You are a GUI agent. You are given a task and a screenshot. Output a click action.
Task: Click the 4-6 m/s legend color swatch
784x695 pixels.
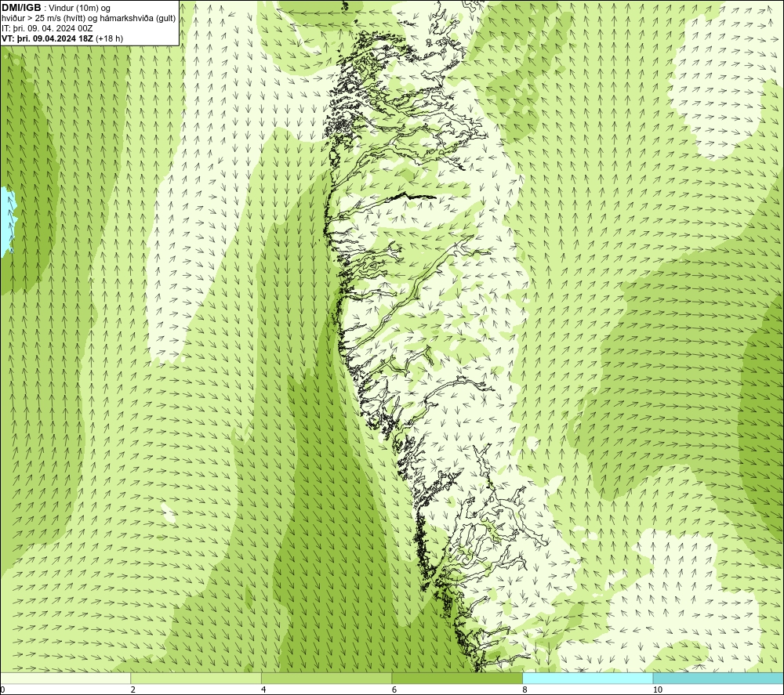tap(326, 678)
